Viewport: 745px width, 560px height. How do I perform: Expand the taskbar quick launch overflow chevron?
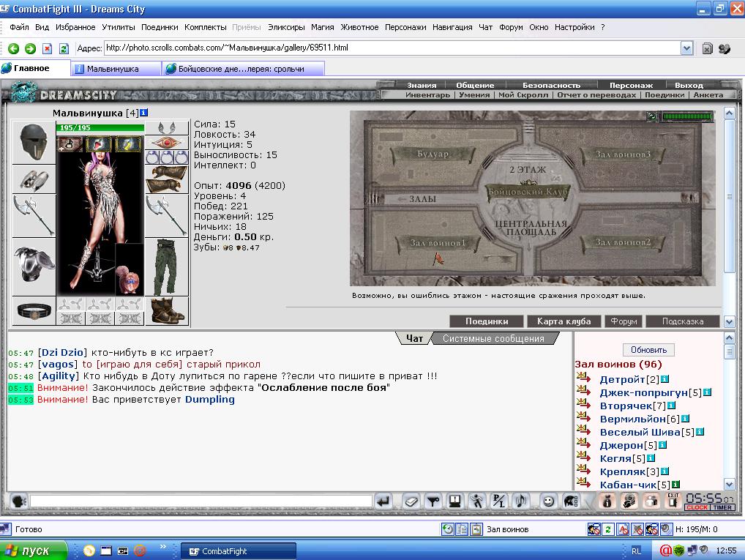pos(163,547)
